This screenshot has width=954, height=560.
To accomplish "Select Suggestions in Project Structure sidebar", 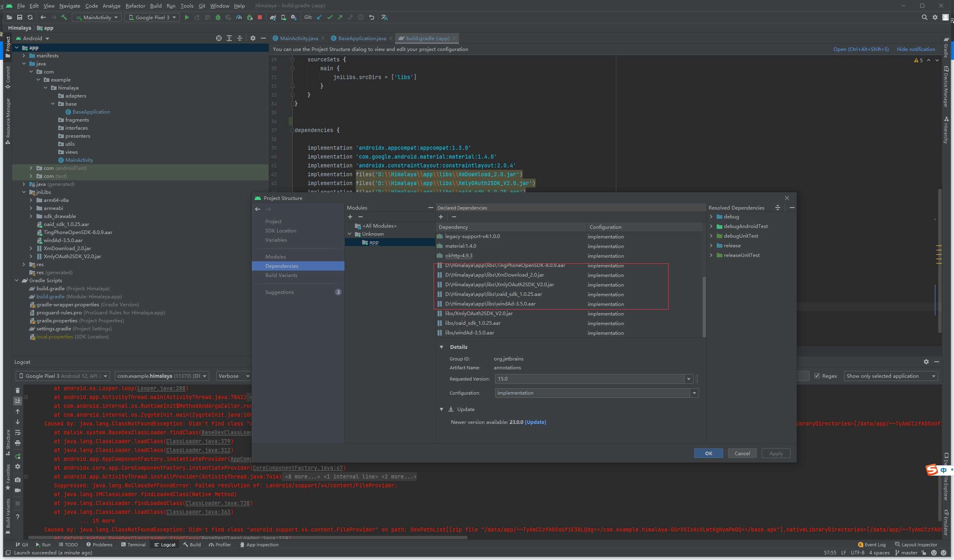I will 279,292.
